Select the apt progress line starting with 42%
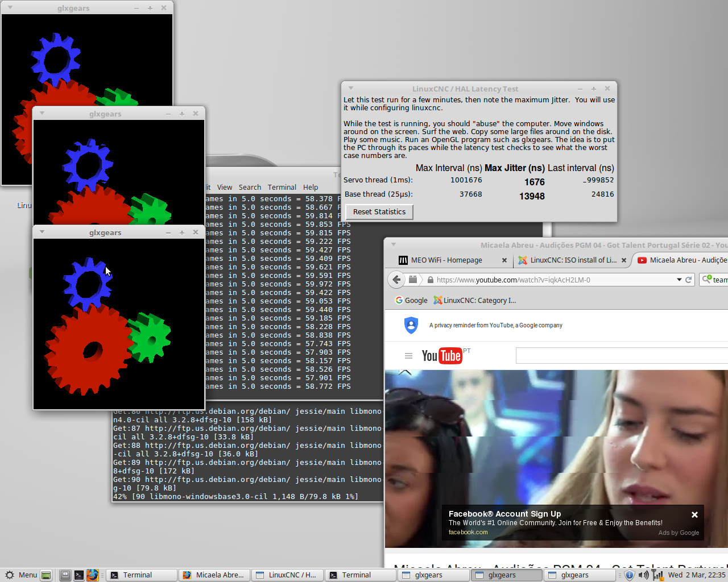Image resolution: width=728 pixels, height=582 pixels. (x=235, y=497)
